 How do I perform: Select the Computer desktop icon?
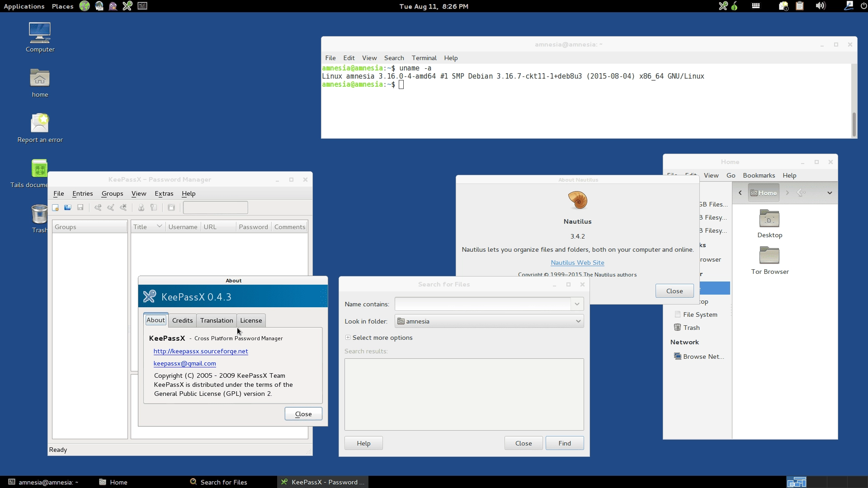40,38
